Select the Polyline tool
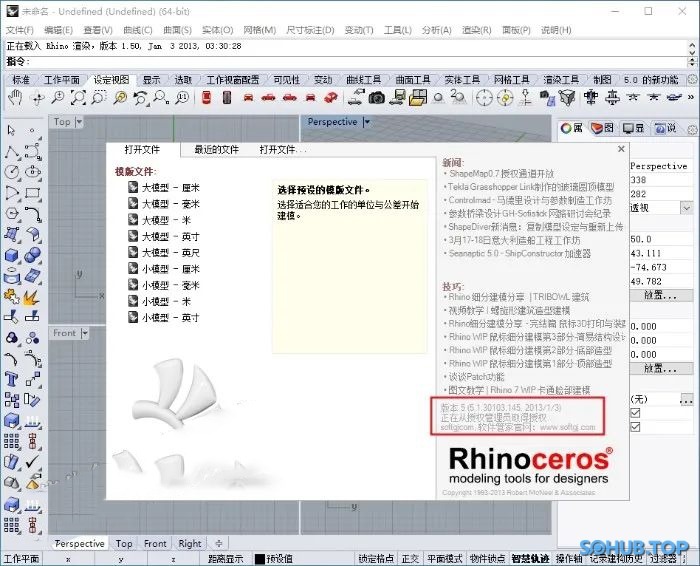Viewport: 700px width, 566px height. pyautogui.click(x=12, y=152)
